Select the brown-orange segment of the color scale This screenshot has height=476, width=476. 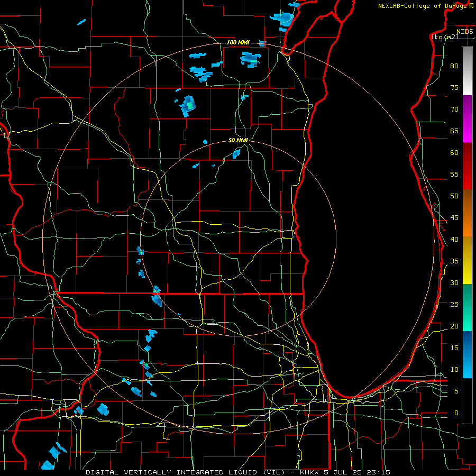[467, 213]
